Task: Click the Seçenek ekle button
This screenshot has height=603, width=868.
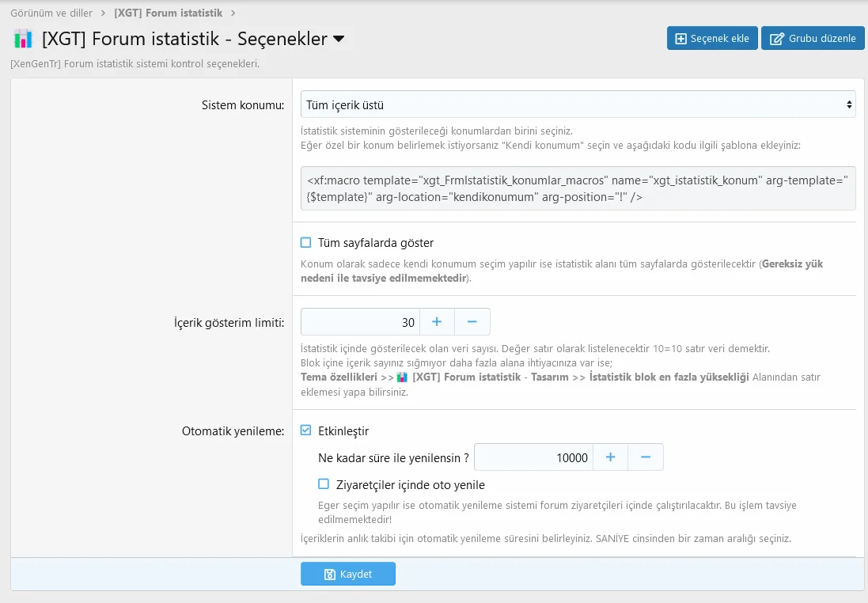Action: [x=712, y=38]
